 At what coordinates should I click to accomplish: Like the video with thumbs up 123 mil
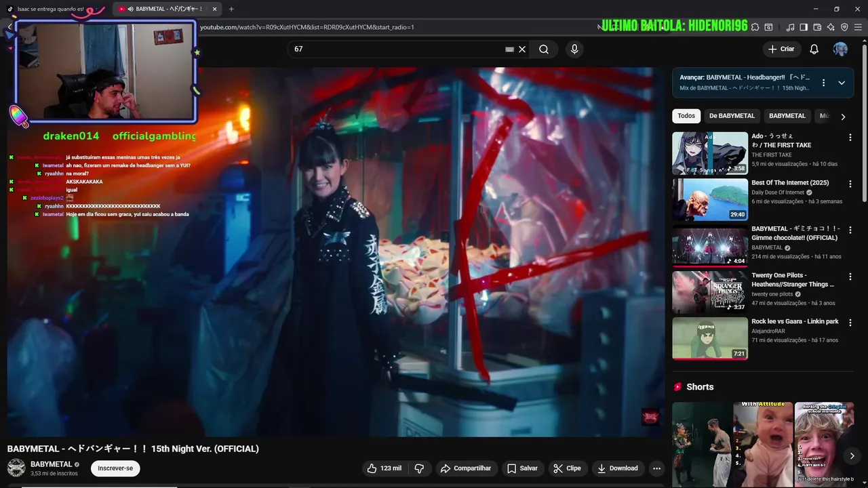(x=384, y=468)
